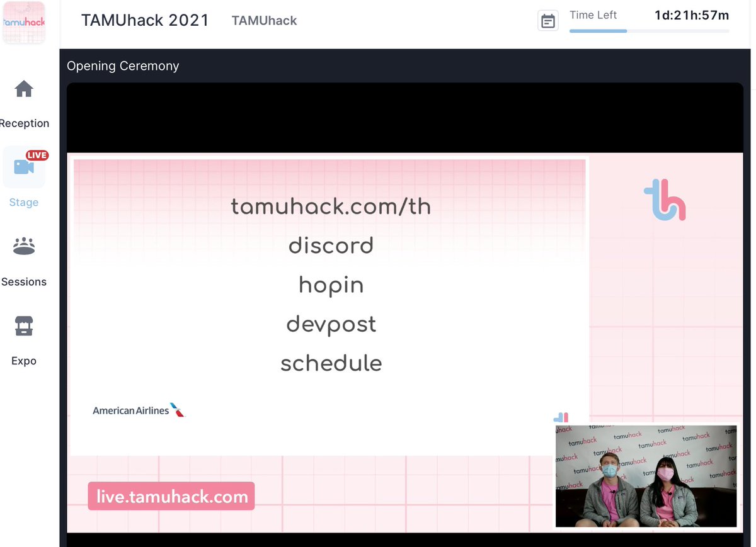
Task: Click the small th logo above webcam
Action: pos(561,417)
